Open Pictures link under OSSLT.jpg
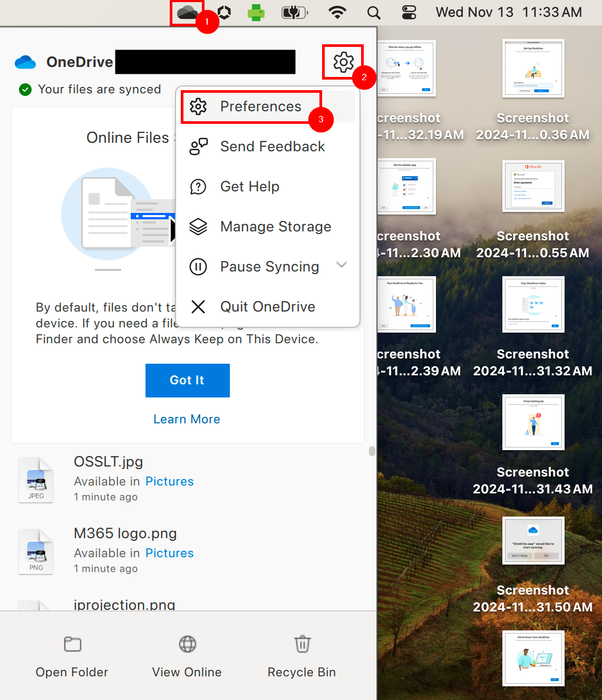 coord(170,481)
